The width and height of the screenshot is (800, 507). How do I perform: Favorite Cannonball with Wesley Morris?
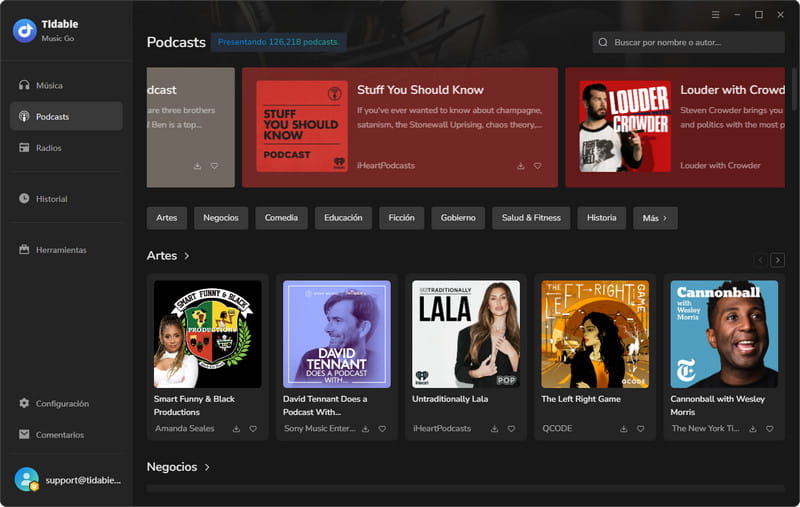point(769,429)
